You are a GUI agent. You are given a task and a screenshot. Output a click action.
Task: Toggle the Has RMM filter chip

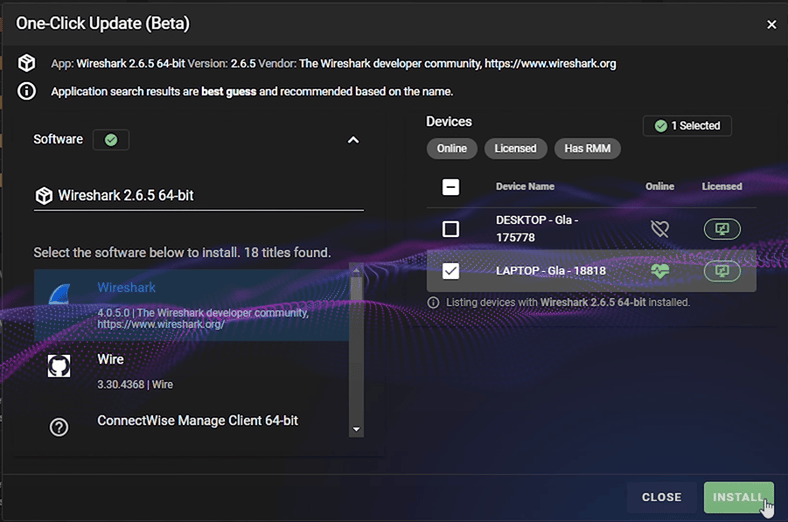point(587,149)
